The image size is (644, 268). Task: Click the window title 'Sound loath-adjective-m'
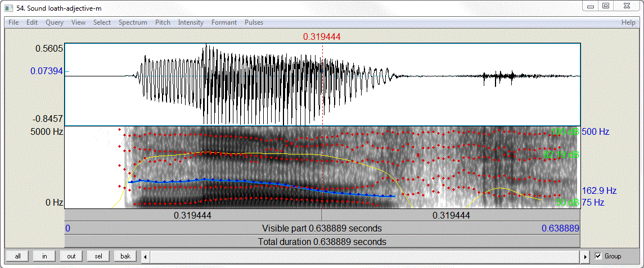[65, 8]
